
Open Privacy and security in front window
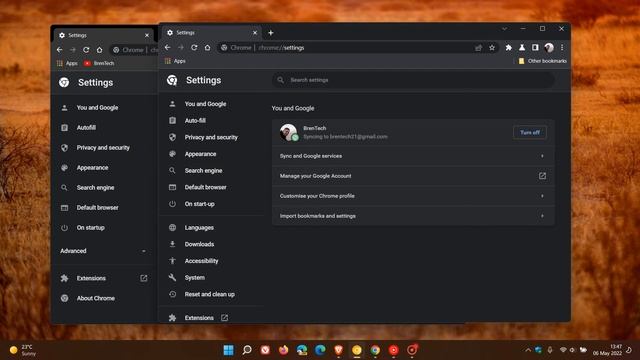(211, 137)
